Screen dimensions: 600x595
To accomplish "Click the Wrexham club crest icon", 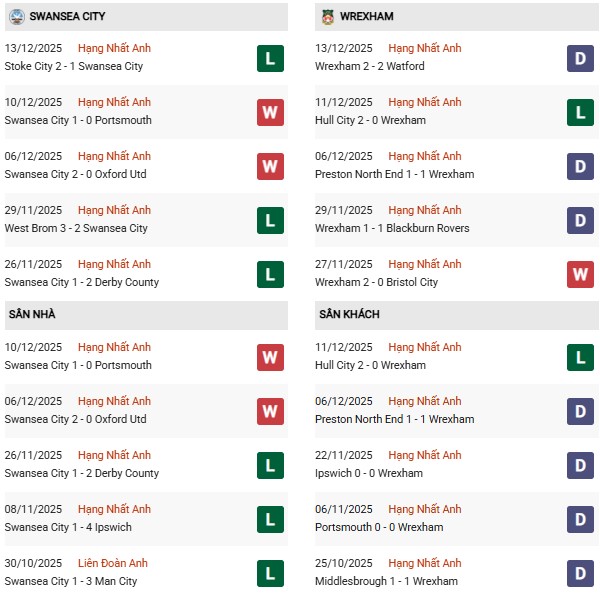I will click(x=329, y=17).
